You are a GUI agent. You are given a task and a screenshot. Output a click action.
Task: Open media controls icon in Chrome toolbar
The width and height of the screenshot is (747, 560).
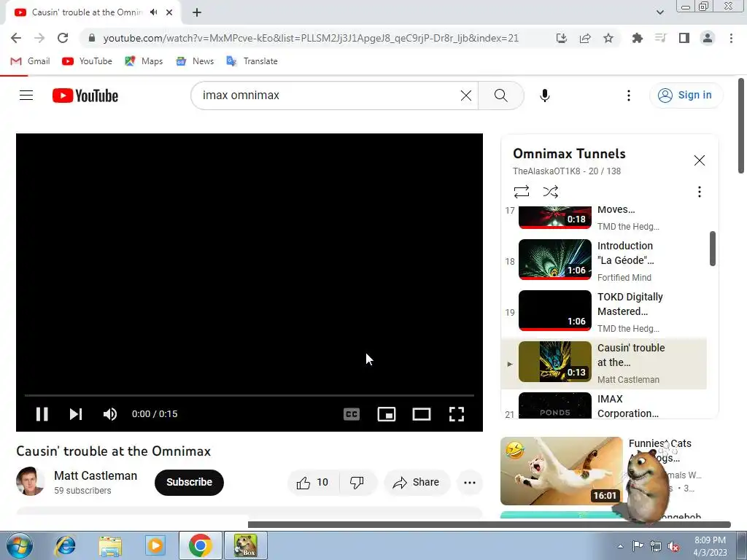(x=660, y=38)
